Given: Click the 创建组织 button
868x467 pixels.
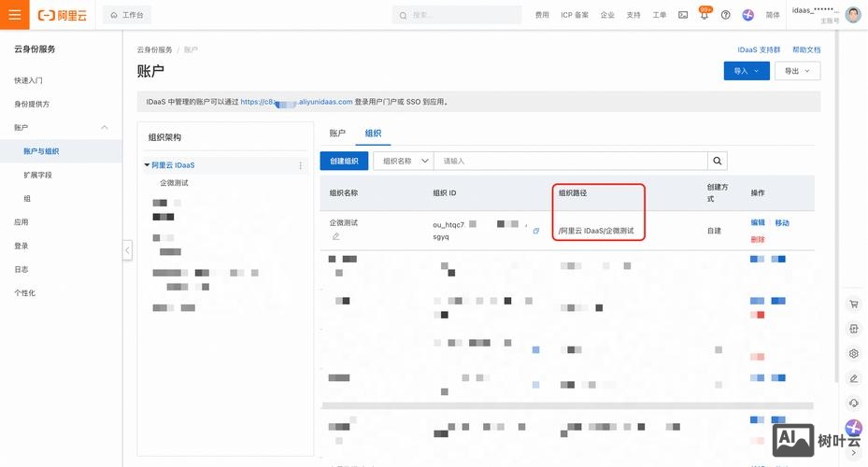Looking at the screenshot, I should click(344, 161).
